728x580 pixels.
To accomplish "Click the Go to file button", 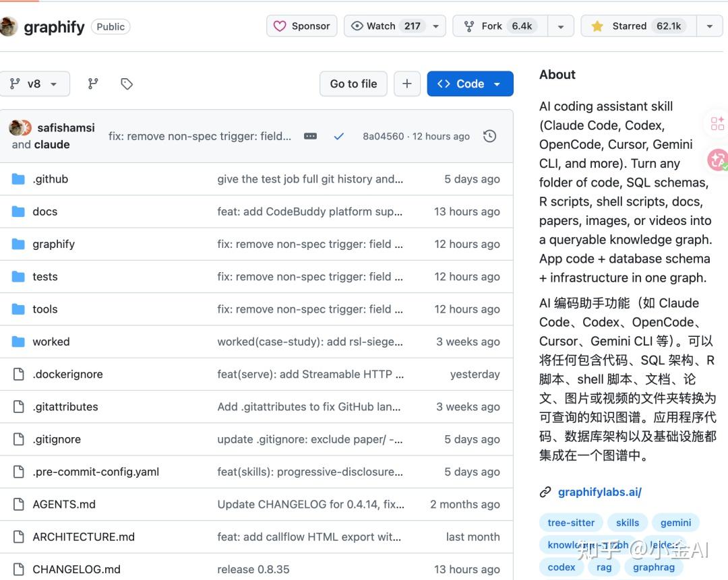I will [353, 84].
